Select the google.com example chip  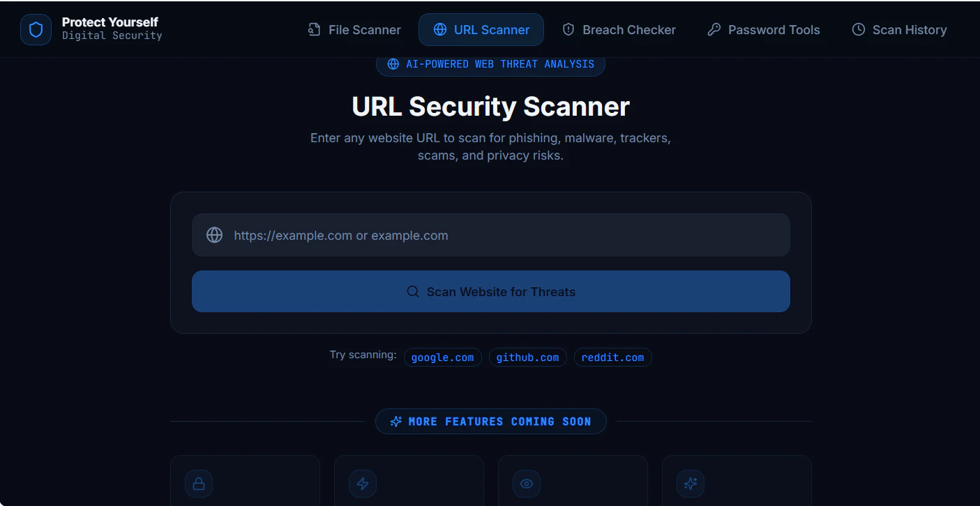[x=442, y=357]
